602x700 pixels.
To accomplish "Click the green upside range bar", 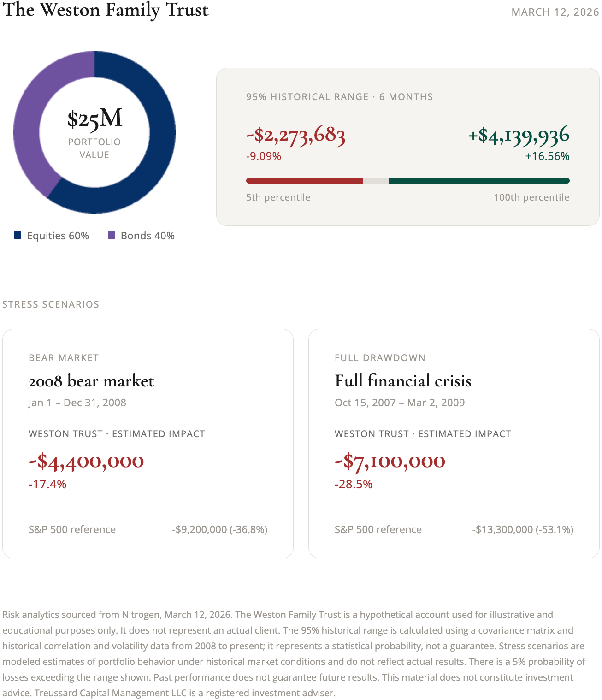I will pos(478,181).
